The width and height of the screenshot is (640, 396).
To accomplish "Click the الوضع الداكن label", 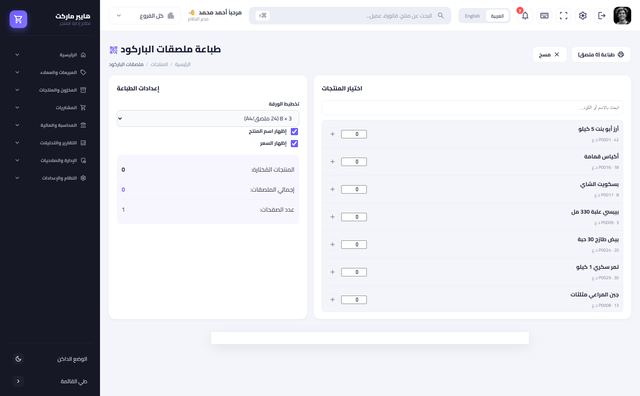I will pos(72,359).
